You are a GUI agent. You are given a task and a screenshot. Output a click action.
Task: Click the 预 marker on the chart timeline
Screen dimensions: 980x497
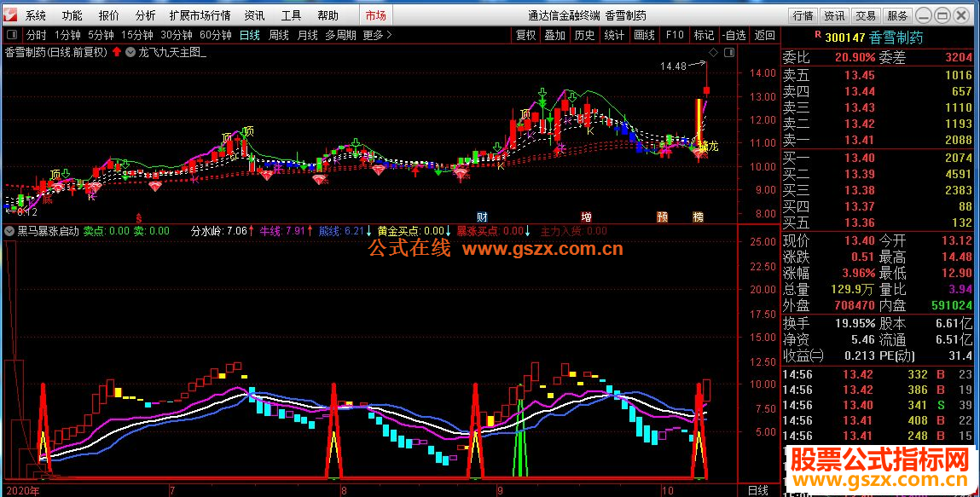tap(662, 217)
